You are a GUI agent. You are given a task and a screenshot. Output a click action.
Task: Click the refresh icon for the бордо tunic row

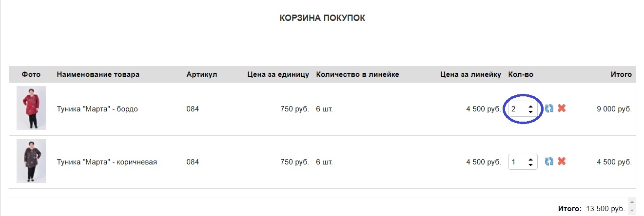pos(549,108)
